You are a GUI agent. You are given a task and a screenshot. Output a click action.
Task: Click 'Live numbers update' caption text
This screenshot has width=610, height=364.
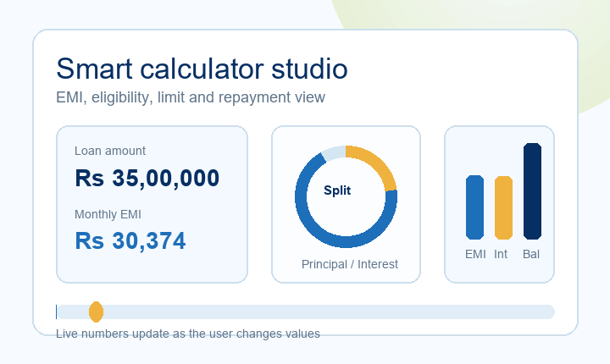pyautogui.click(x=188, y=334)
